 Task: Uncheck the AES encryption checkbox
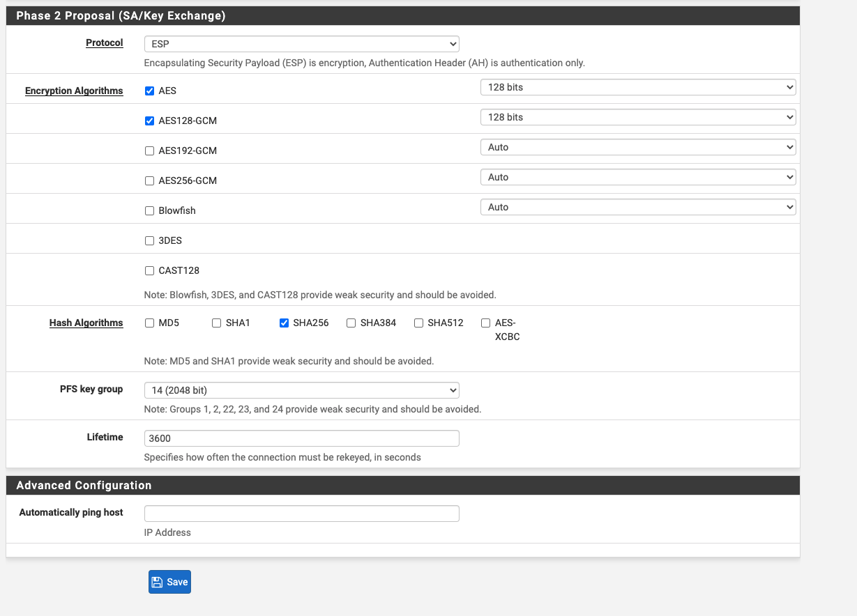[x=149, y=91]
